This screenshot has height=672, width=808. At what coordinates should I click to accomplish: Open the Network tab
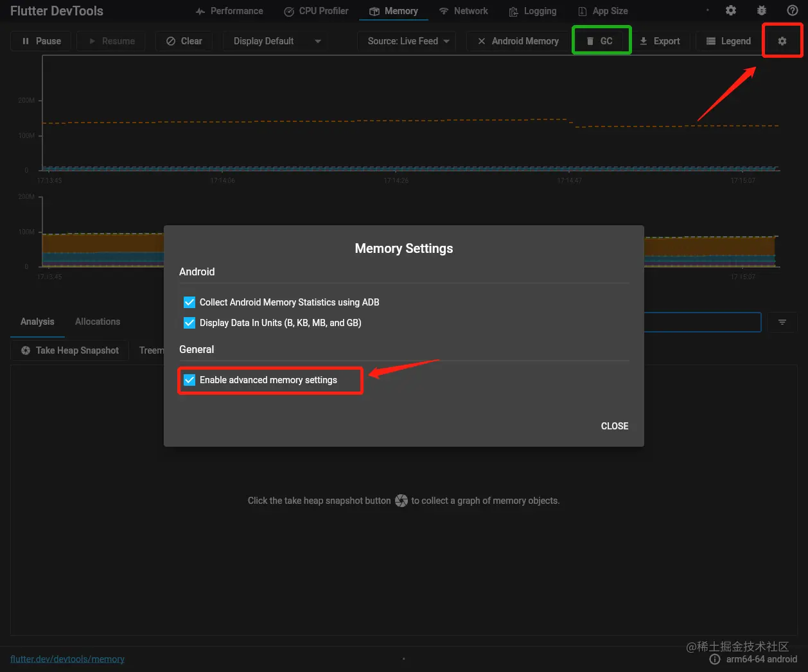[463, 11]
